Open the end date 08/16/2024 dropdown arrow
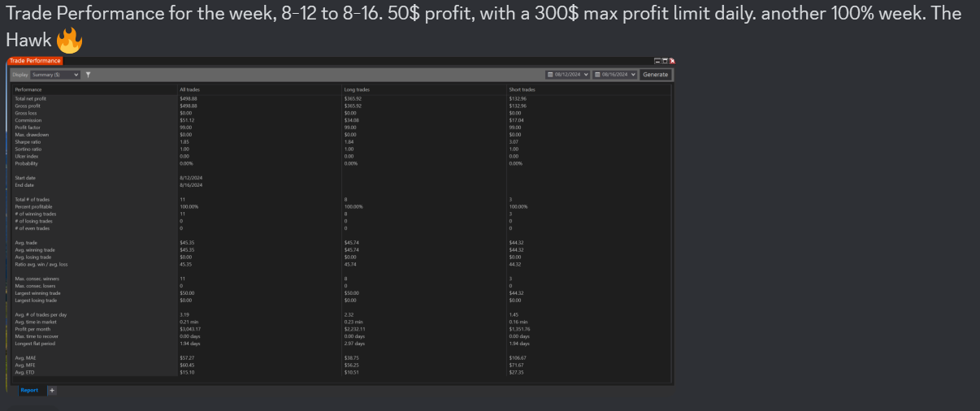Screen dimensions: 980x411 tap(633, 75)
